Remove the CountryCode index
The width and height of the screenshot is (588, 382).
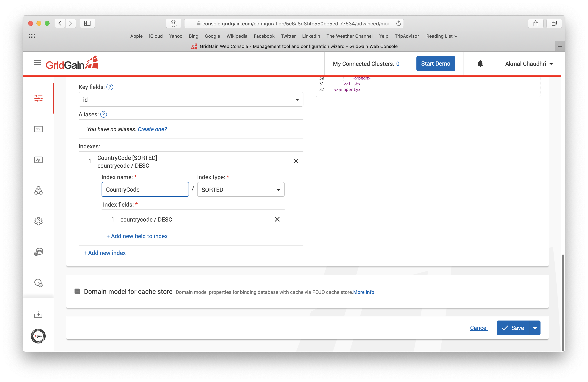tap(296, 161)
